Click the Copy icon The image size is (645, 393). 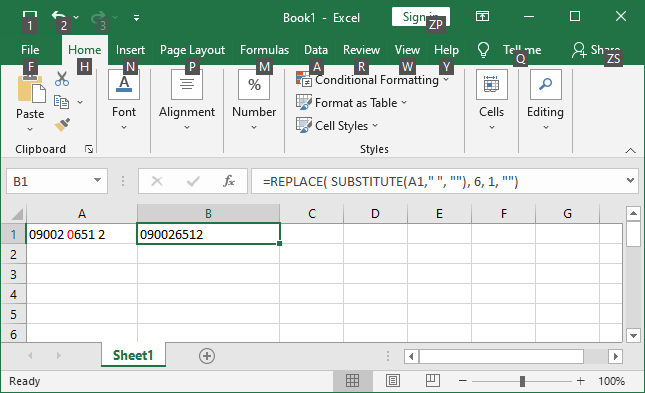point(62,102)
